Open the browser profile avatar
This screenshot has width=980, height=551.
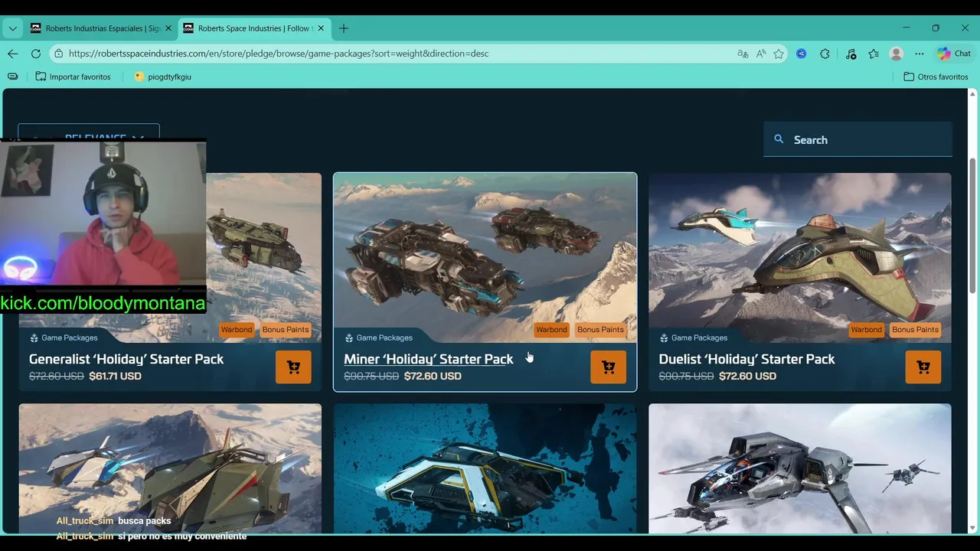[x=897, y=54]
